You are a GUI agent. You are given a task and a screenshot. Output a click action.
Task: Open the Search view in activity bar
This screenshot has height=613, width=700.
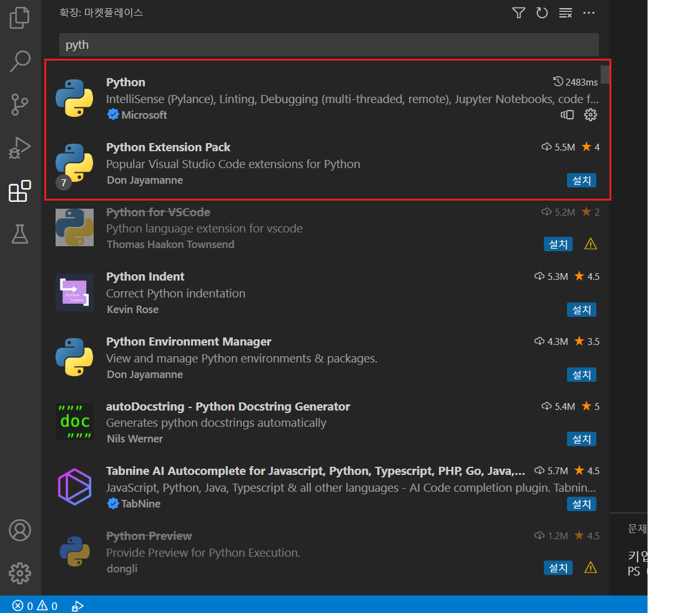[x=19, y=61]
